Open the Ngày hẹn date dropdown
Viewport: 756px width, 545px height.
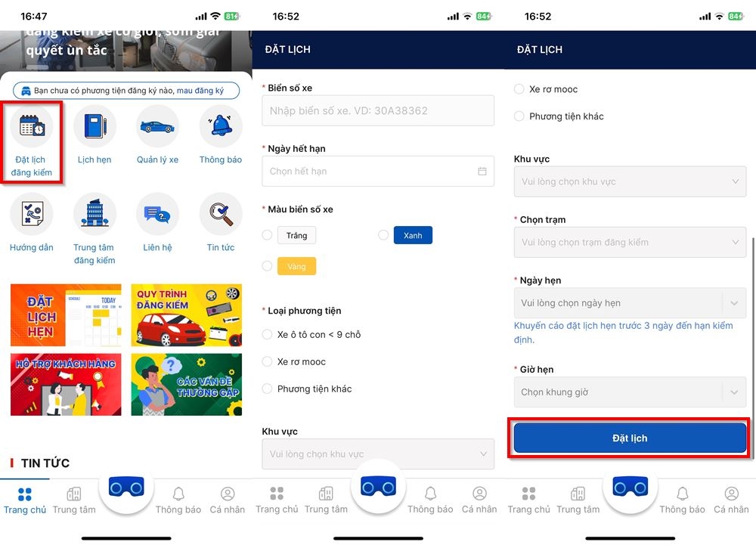[630, 302]
